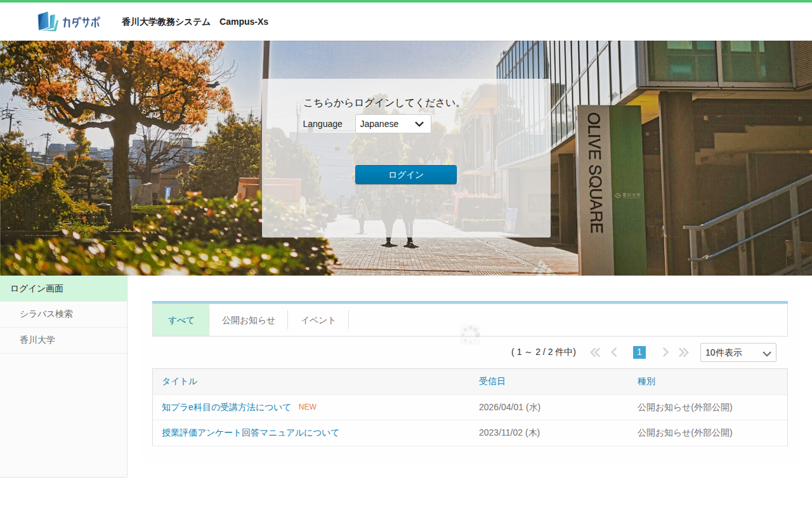The height and width of the screenshot is (508, 812).
Task: Sort by 種別 column header
Action: (646, 381)
